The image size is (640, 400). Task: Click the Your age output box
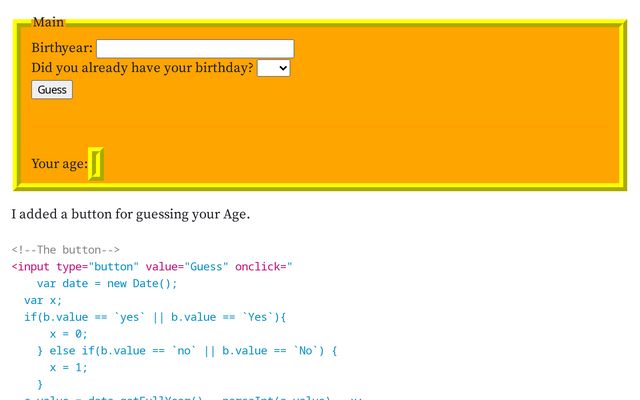(96, 164)
